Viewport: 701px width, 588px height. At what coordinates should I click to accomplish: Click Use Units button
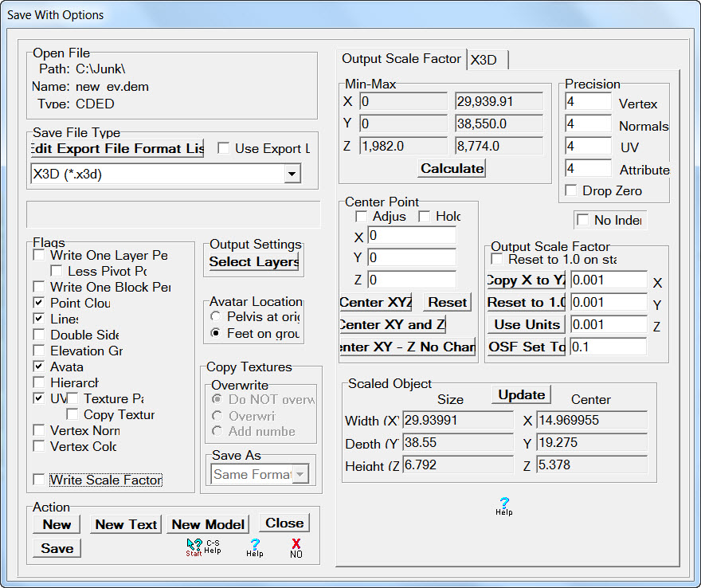(527, 324)
